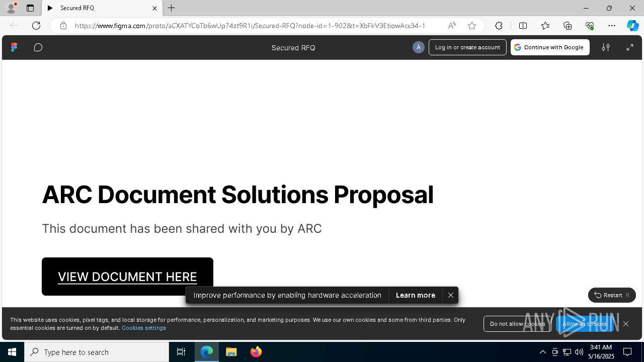Open prototype options settings icon
This screenshot has width=644, height=362.
606,47
